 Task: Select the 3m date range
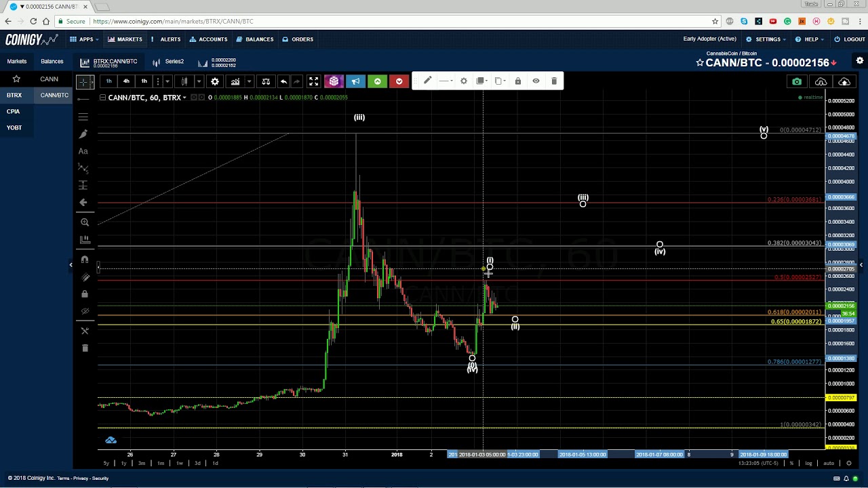(x=142, y=463)
